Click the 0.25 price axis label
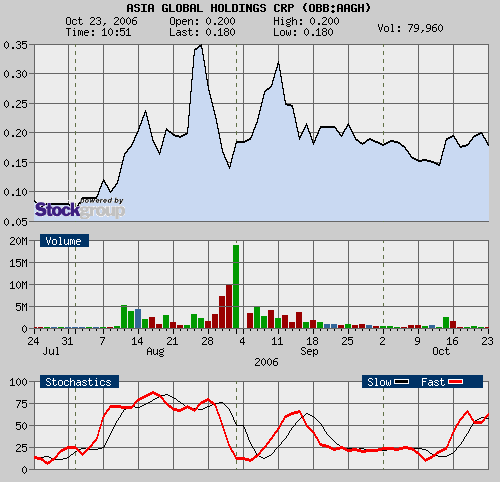The height and width of the screenshot is (482, 500). [x=15, y=104]
